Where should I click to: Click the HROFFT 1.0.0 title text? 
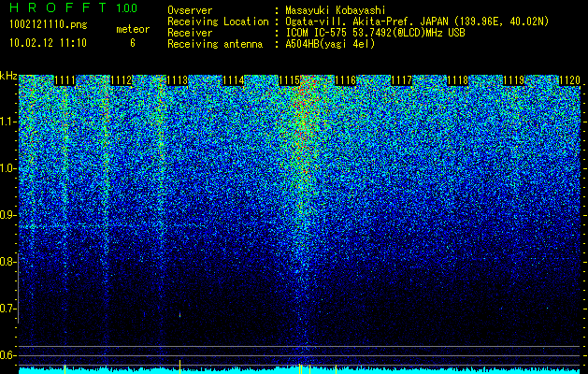(x=73, y=7)
